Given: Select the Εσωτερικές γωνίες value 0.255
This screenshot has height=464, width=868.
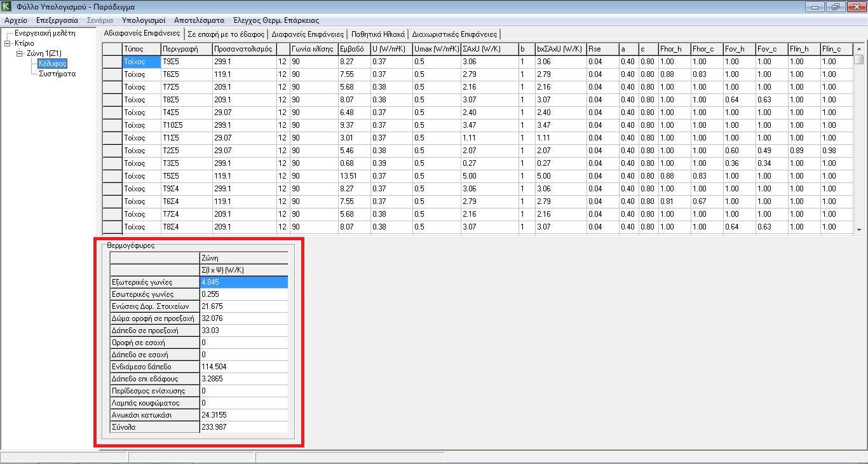Looking at the screenshot, I should pyautogui.click(x=244, y=294).
